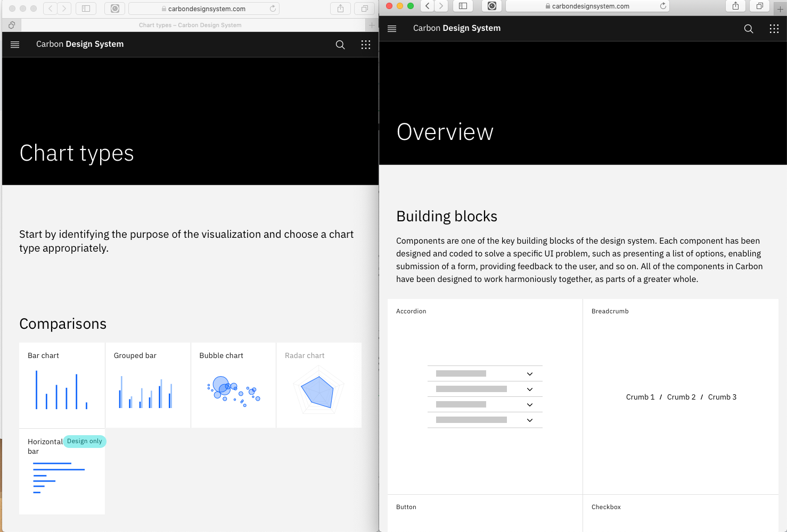Show tab overview in the right Safari window

pyautogui.click(x=760, y=6)
